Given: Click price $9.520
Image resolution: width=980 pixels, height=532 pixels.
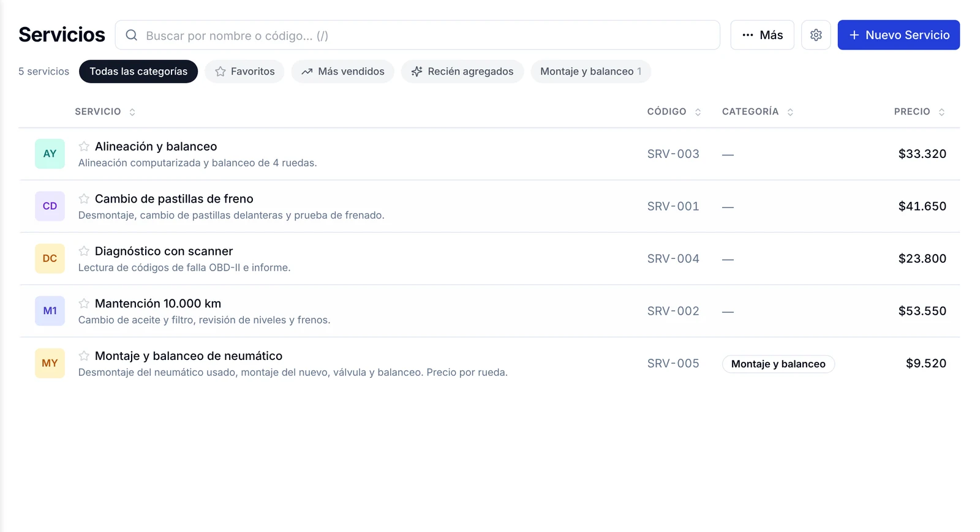Looking at the screenshot, I should [x=926, y=363].
